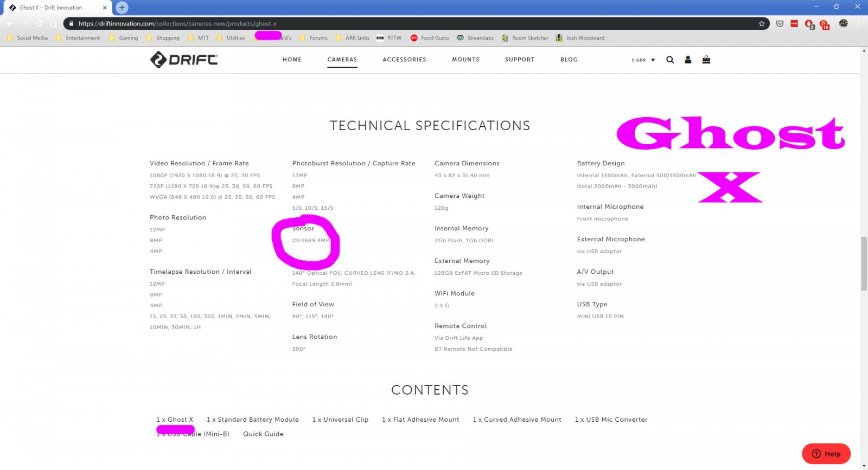Click the red extension icon beside Pocket
The image size is (868, 470).
(x=794, y=23)
